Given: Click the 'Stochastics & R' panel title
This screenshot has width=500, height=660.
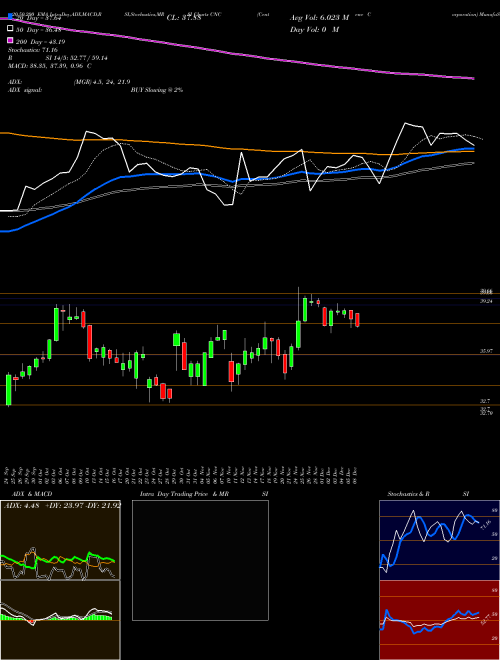Looking at the screenshot, I should click(408, 494).
